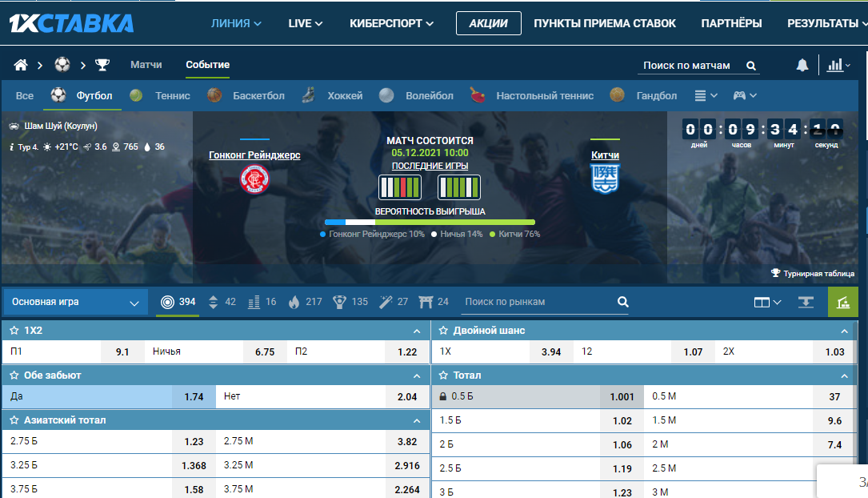The height and width of the screenshot is (498, 868).
Task: Open the Турнирная таблица link
Action: [813, 273]
